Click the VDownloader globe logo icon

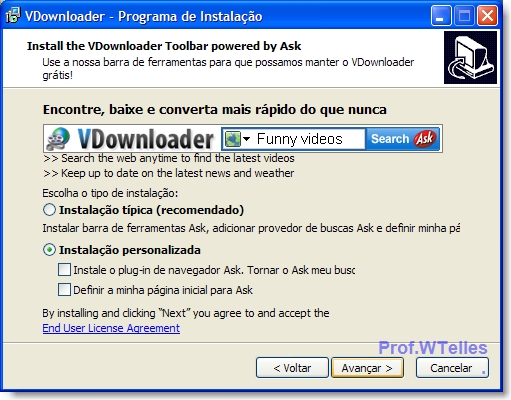59,139
